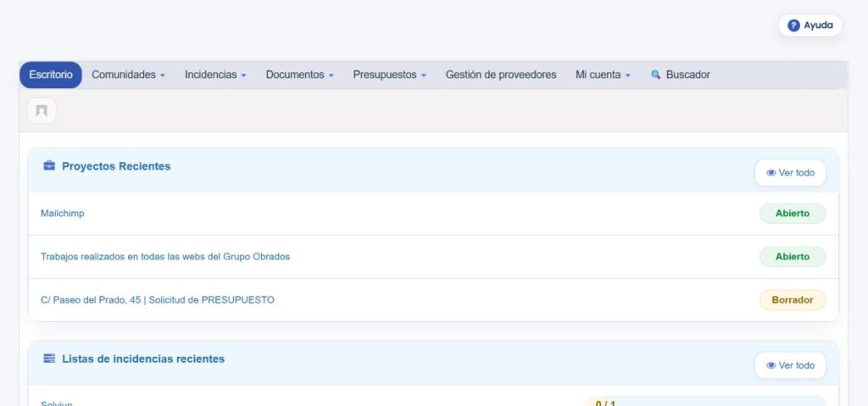Click the Abierto badge for Mailchimp
The width and height of the screenshot is (868, 406).
[x=793, y=214]
